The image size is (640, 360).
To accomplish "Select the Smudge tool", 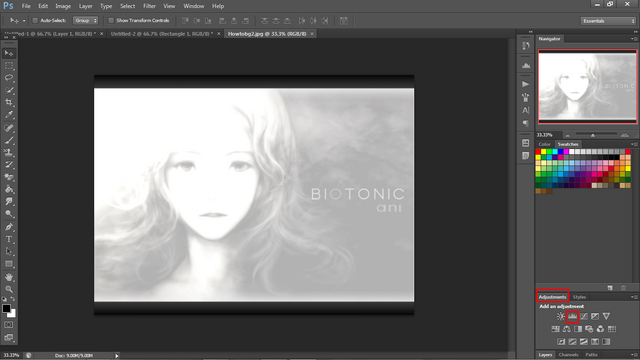I will tap(9, 202).
